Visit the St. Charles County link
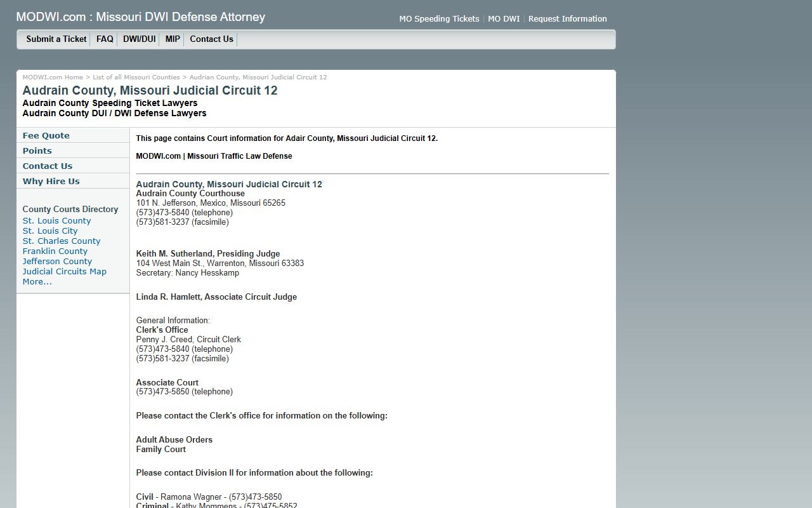 62,241
